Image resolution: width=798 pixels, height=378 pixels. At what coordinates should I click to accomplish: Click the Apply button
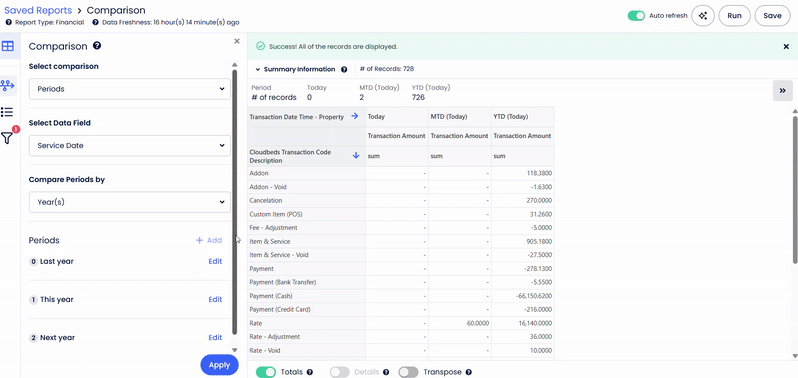(x=219, y=365)
